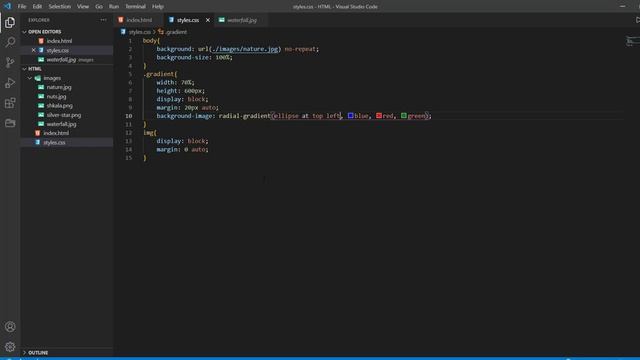
Task: Open the Terminal menu
Action: click(x=136, y=7)
